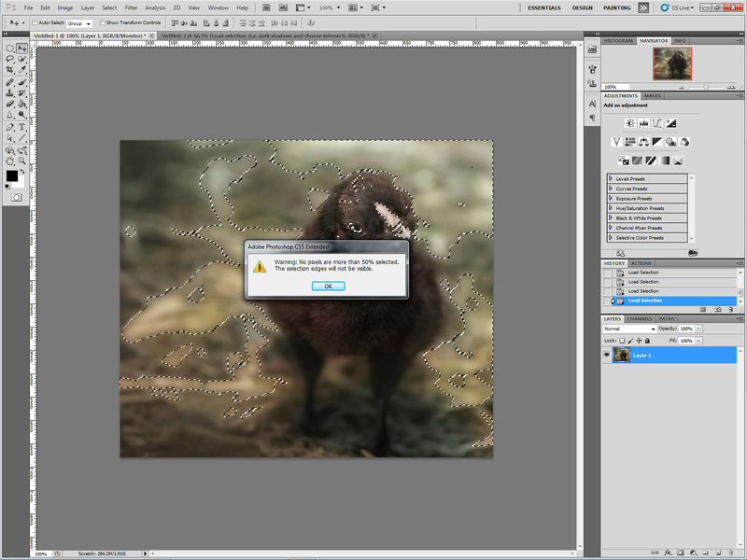Switch to the Histogram tab
The width and height of the screenshot is (747, 560).
618,40
